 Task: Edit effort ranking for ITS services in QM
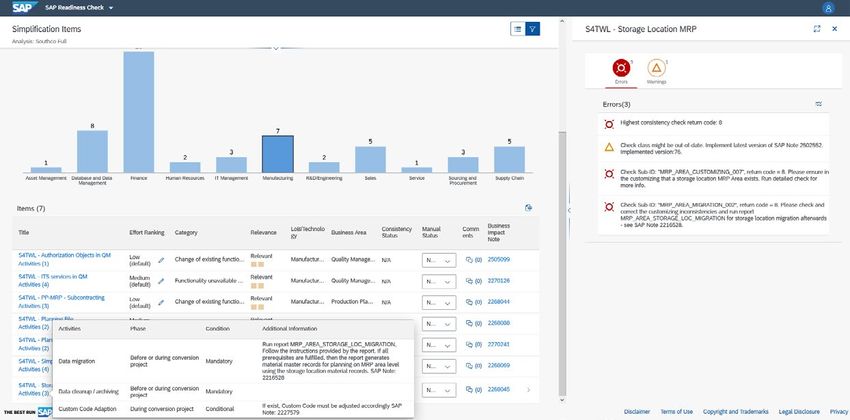pos(161,281)
